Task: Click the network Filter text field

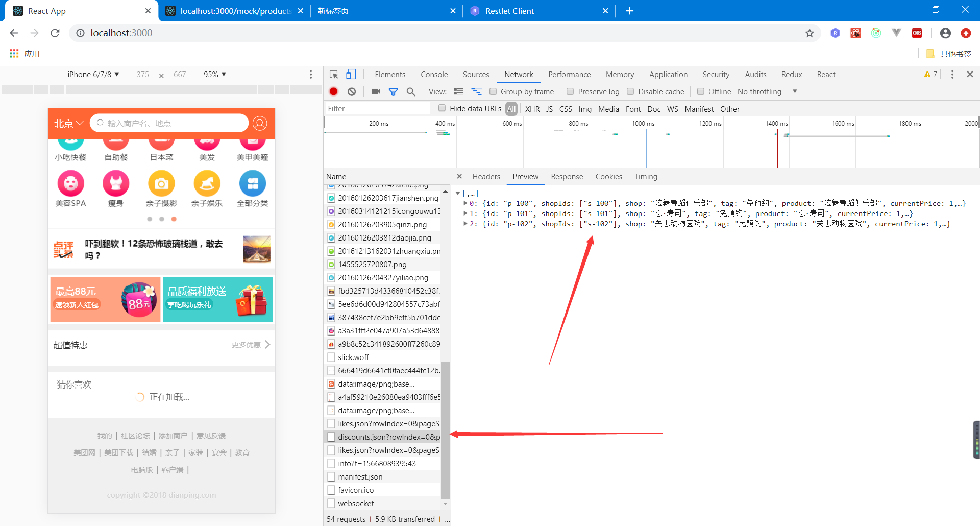Action: 378,109
